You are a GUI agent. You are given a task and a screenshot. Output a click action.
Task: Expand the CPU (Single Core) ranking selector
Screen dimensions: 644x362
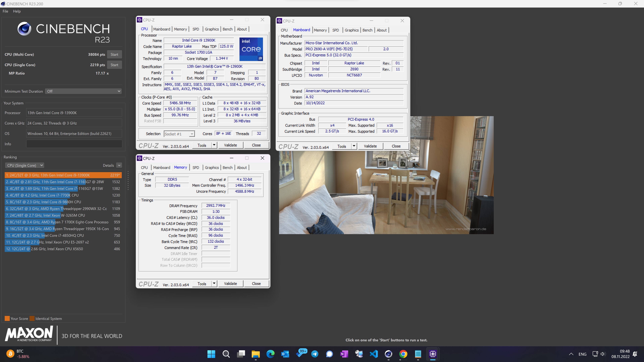[24, 165]
